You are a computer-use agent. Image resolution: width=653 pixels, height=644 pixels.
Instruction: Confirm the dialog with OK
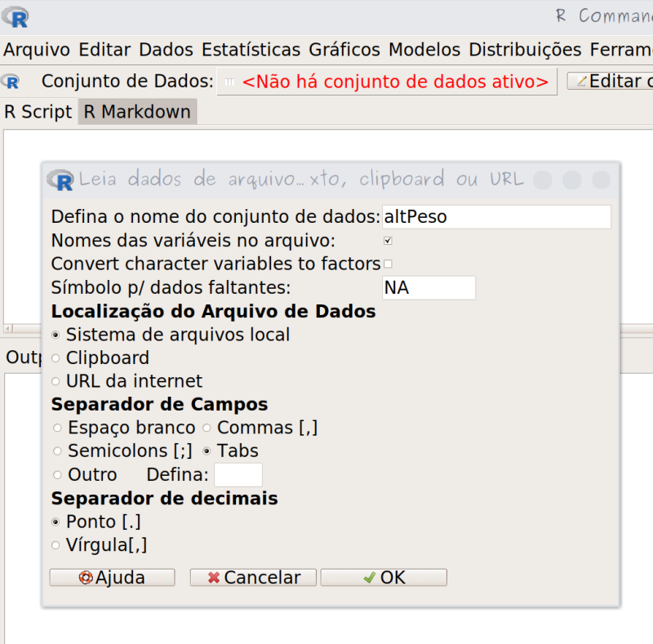[384, 578]
